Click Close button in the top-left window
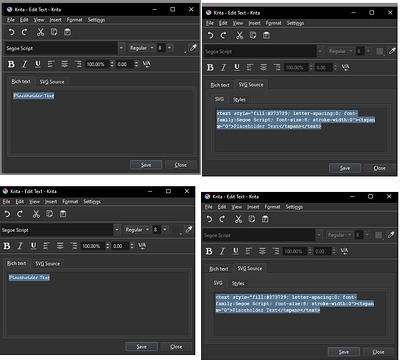This screenshot has width=400, height=362. (x=181, y=165)
